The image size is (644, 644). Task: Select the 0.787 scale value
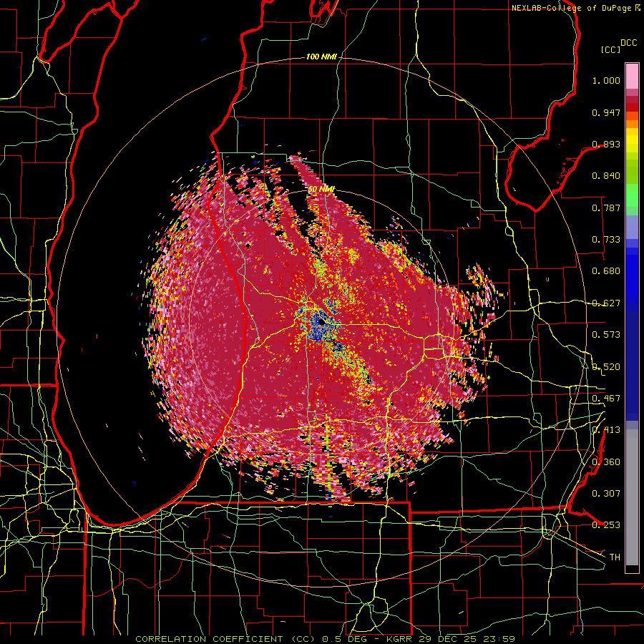[x=606, y=208]
